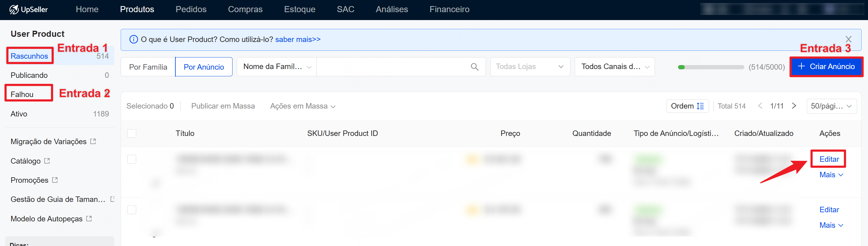Screen dimensions: 868x246
Task: Check the first product row checkbox
Action: tap(132, 159)
